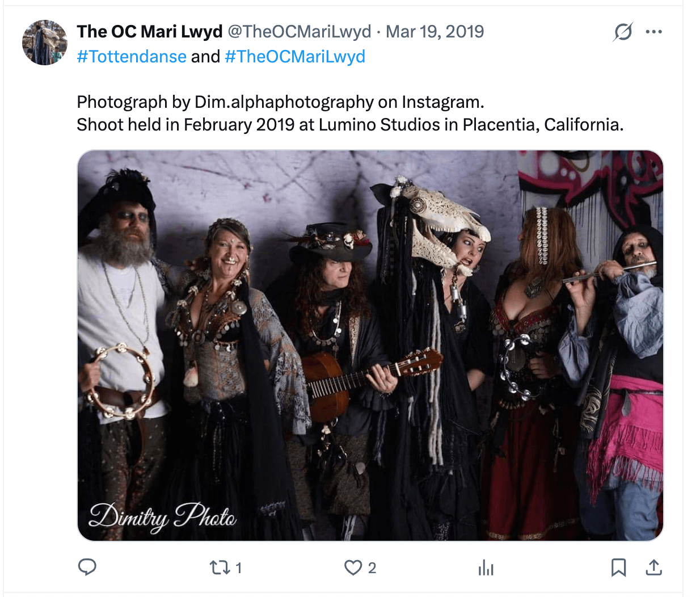
Task: Click the repost count of 1
Action: click(x=239, y=567)
